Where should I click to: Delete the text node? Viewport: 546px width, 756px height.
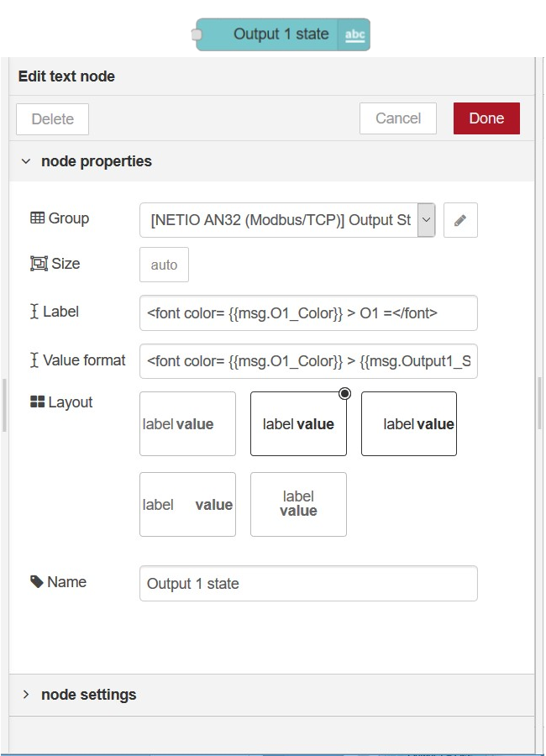(x=53, y=119)
